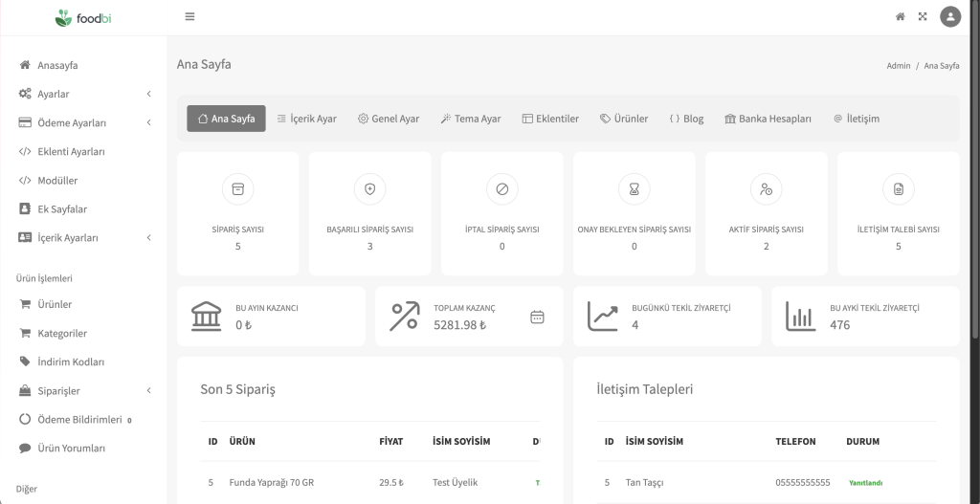
Task: Click the İptal Sipariş cancel icon
Action: click(501, 189)
